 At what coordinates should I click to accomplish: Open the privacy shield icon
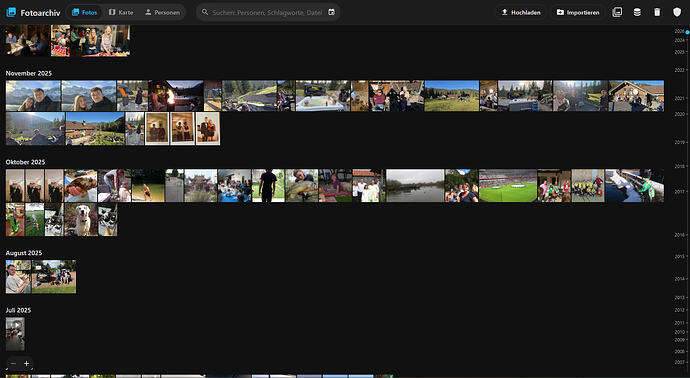click(677, 12)
